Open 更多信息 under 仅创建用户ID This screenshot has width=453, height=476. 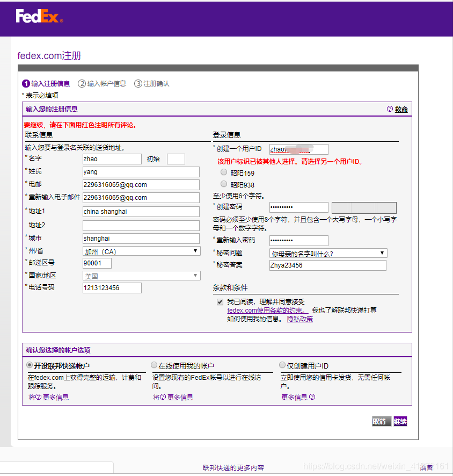294,397
